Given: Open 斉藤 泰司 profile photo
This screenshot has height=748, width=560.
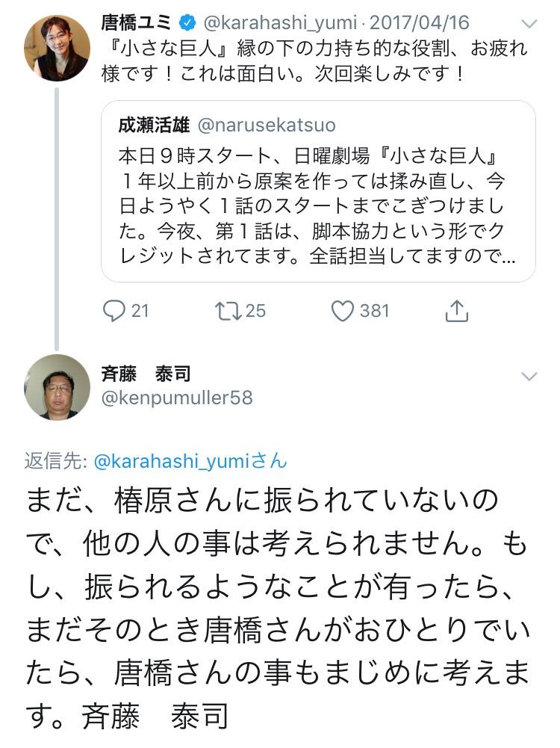Looking at the screenshot, I should [x=57, y=387].
